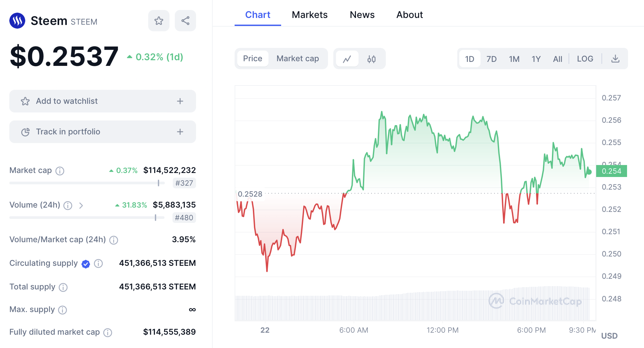Click the share icon button
This screenshot has height=348, width=644.
click(x=185, y=21)
